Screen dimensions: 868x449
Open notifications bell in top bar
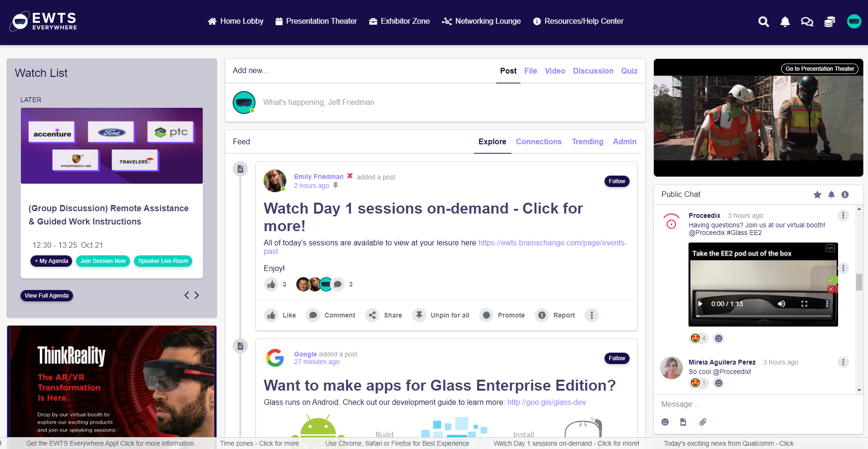click(x=785, y=21)
